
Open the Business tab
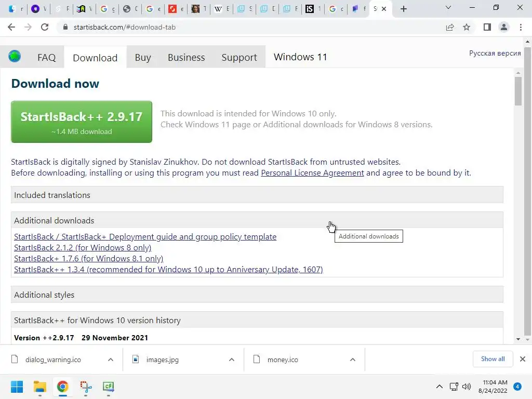click(187, 57)
